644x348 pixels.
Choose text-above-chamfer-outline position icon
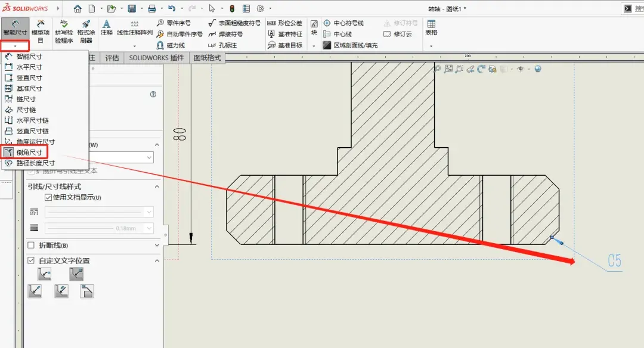(x=86, y=291)
